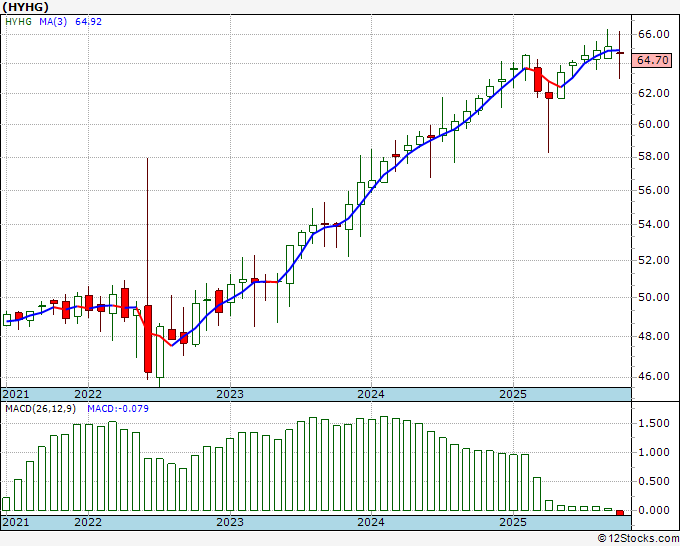Select the only red MACD histogram bar
This screenshot has width=680, height=546.
tap(620, 513)
